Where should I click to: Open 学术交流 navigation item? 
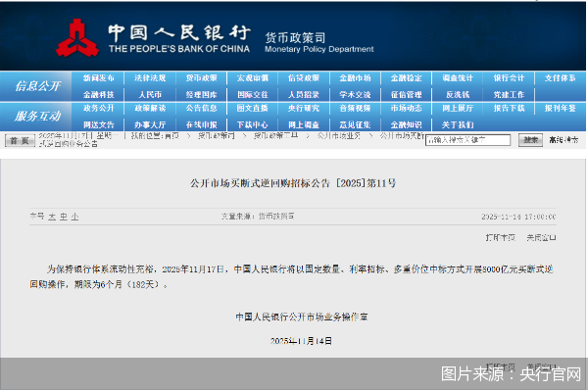[355, 94]
